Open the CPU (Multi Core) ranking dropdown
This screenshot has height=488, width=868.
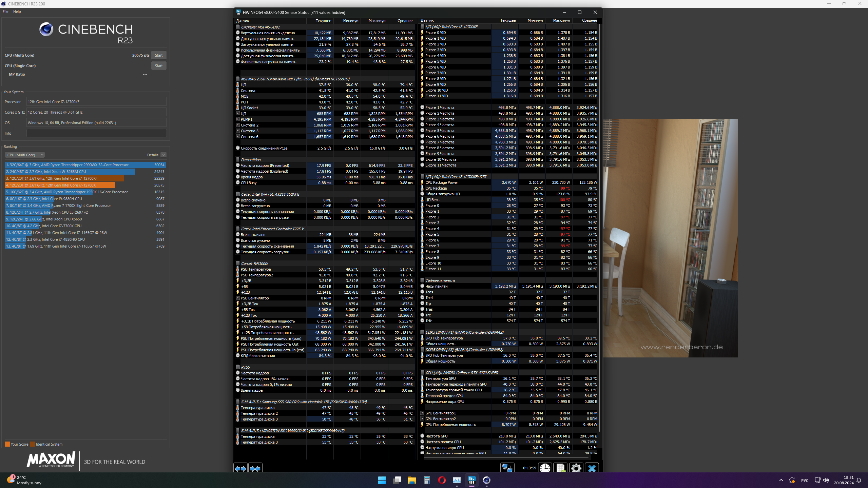pos(25,155)
